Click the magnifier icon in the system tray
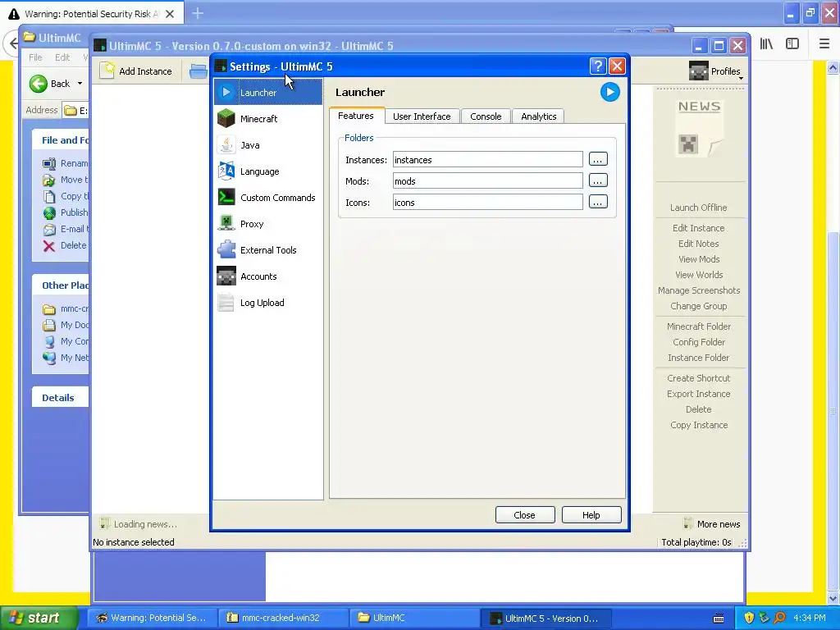 [x=779, y=618]
